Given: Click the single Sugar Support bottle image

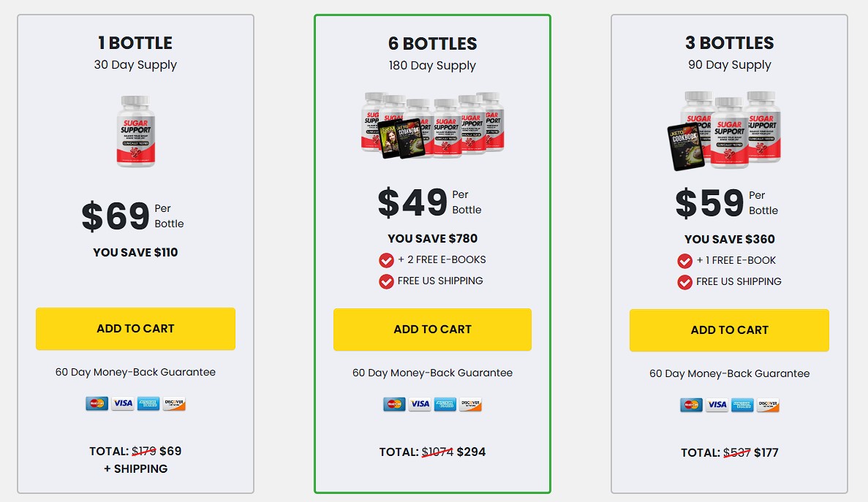Looking at the screenshot, I should 135,132.
